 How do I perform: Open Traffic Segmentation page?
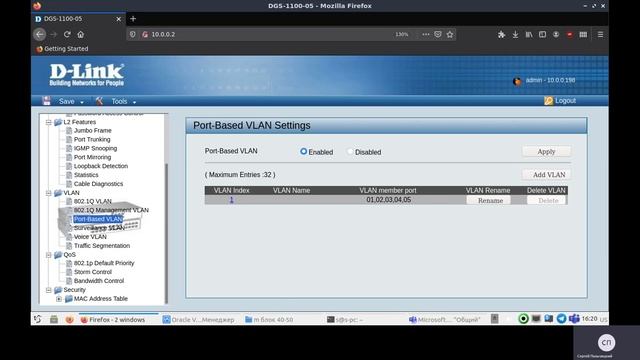(x=102, y=246)
